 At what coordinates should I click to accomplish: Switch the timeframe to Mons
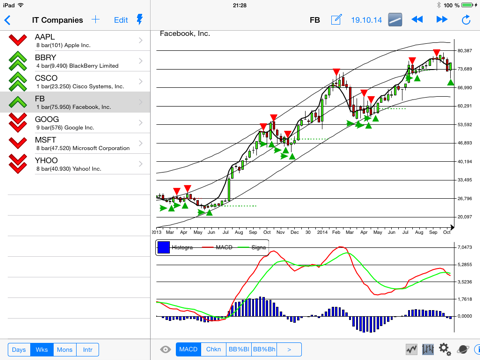click(65, 350)
